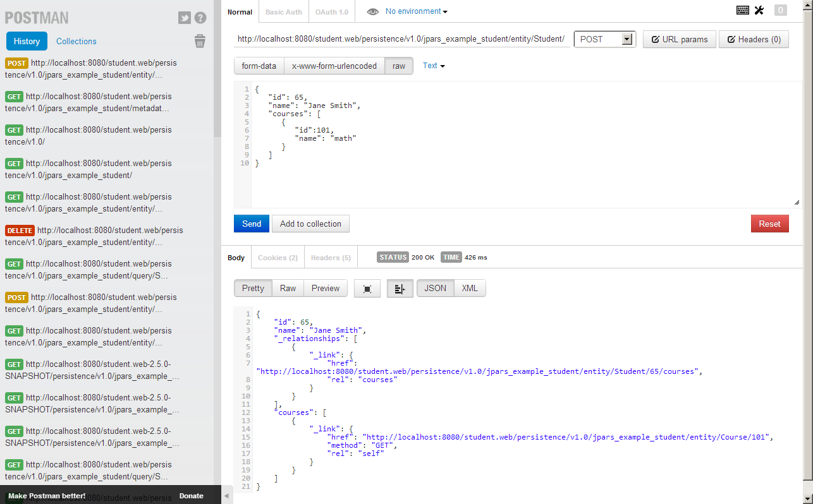Open the DELETE history request
The width and height of the screenshot is (813, 504).
click(94, 236)
